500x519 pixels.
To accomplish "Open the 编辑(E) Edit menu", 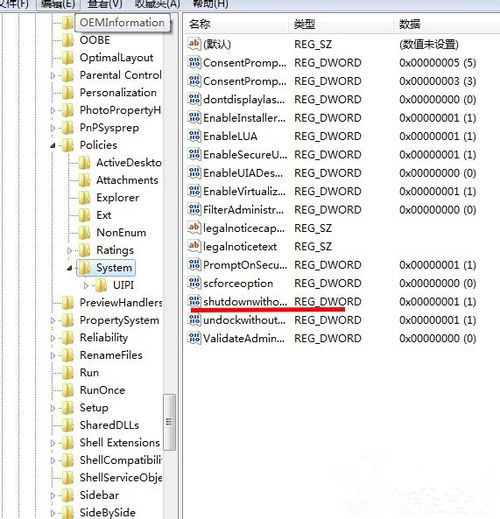I will coord(57,4).
